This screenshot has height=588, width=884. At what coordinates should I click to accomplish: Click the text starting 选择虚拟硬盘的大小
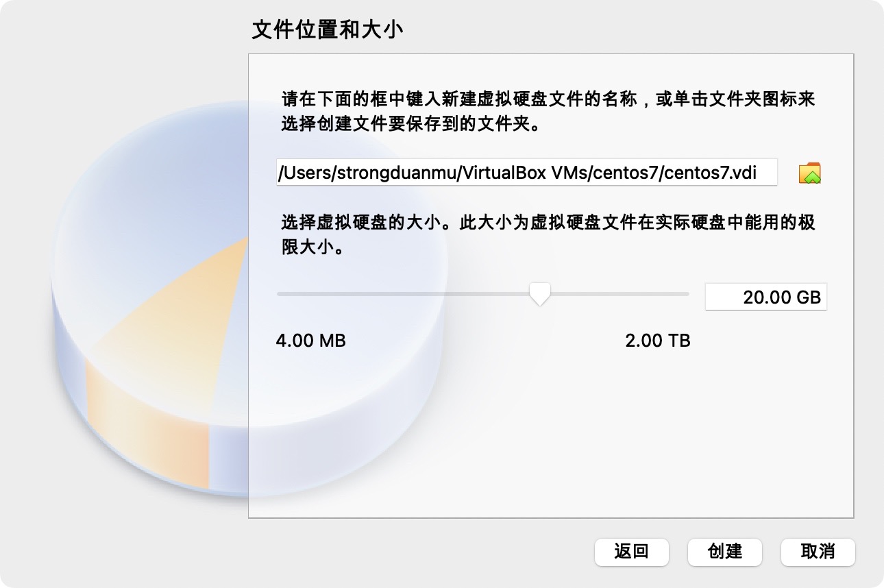pyautogui.click(x=548, y=223)
